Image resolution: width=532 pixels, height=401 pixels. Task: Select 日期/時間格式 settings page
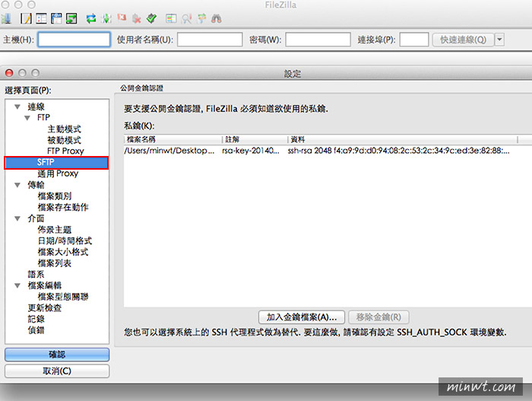click(x=65, y=241)
